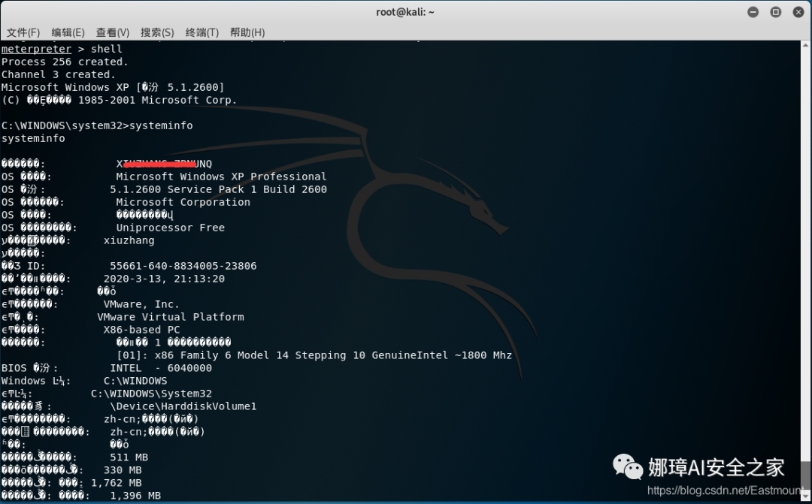The image size is (812, 504).
Task: Click install date '2020-3-13, 21:13:20'
Action: [x=164, y=279]
